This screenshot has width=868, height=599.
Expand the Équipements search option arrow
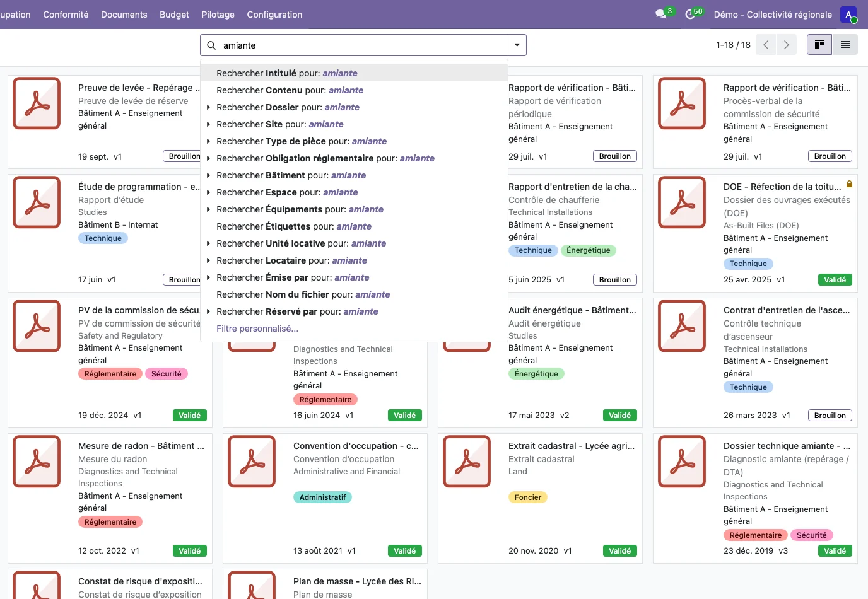coord(208,209)
